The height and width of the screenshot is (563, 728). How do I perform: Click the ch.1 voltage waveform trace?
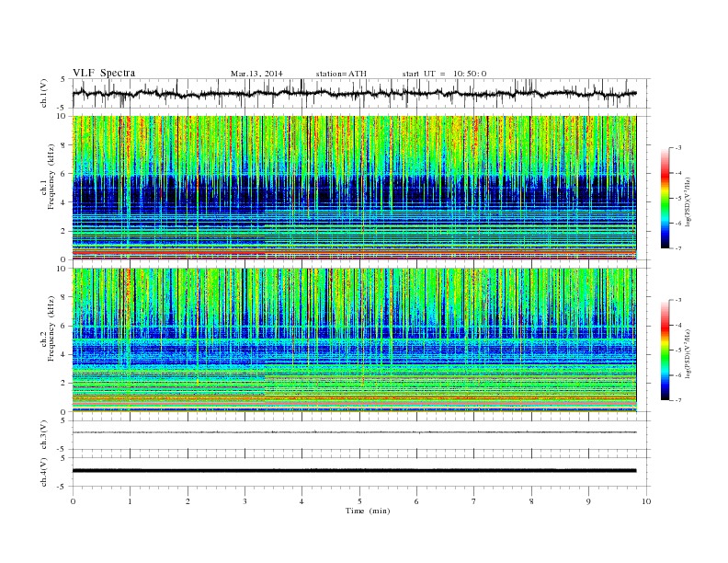354,93
